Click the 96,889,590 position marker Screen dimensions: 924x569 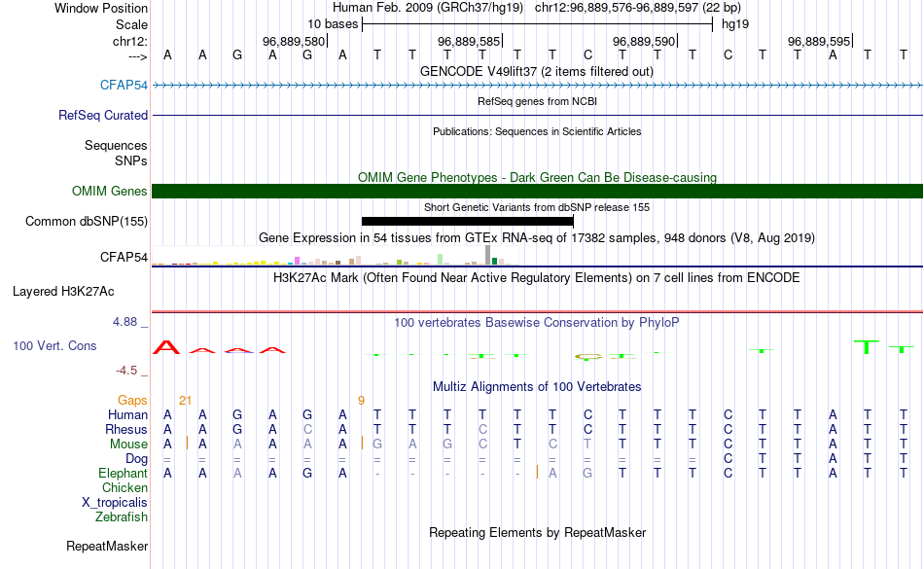644,41
